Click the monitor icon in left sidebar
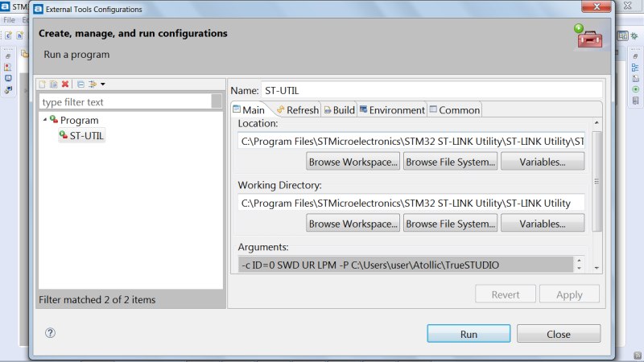The width and height of the screenshot is (644, 362). [8, 78]
